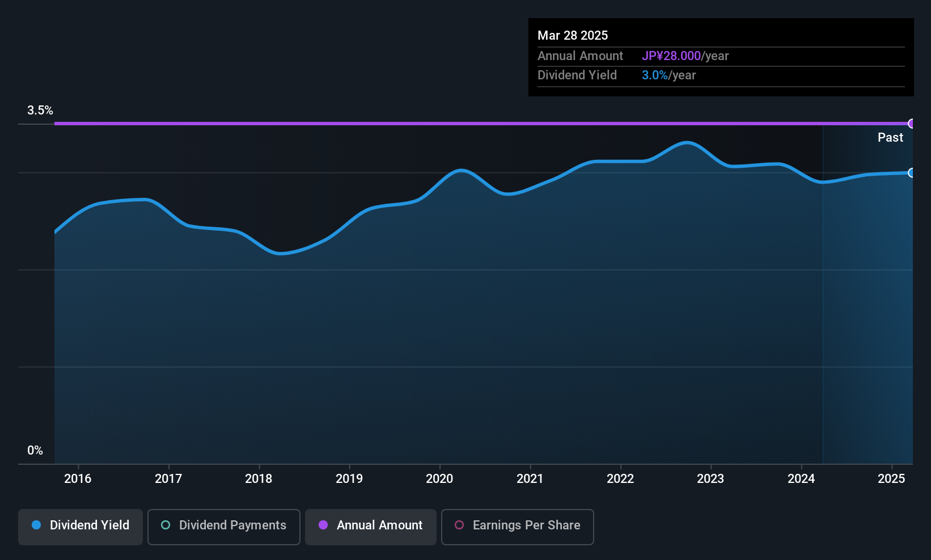The height and width of the screenshot is (560, 931).
Task: Select the Mar 28 2025 tooltip header
Action: (573, 35)
